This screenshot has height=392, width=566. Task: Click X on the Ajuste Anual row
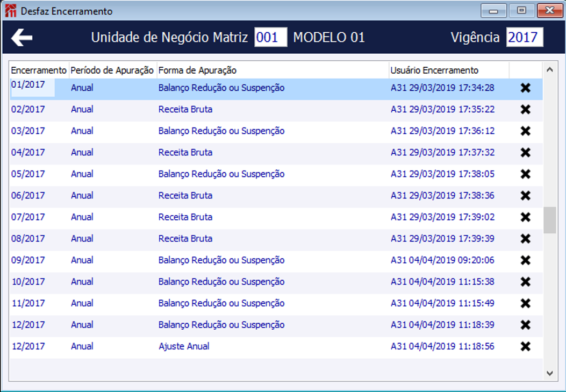[x=525, y=346]
